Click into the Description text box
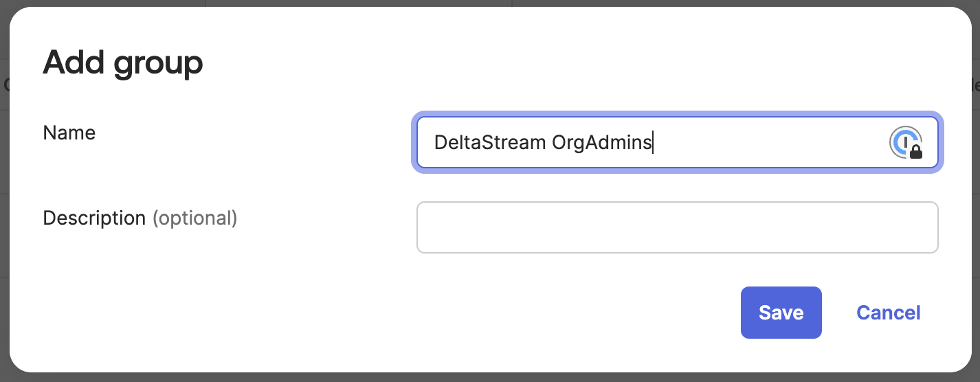980x382 pixels. pos(677,227)
